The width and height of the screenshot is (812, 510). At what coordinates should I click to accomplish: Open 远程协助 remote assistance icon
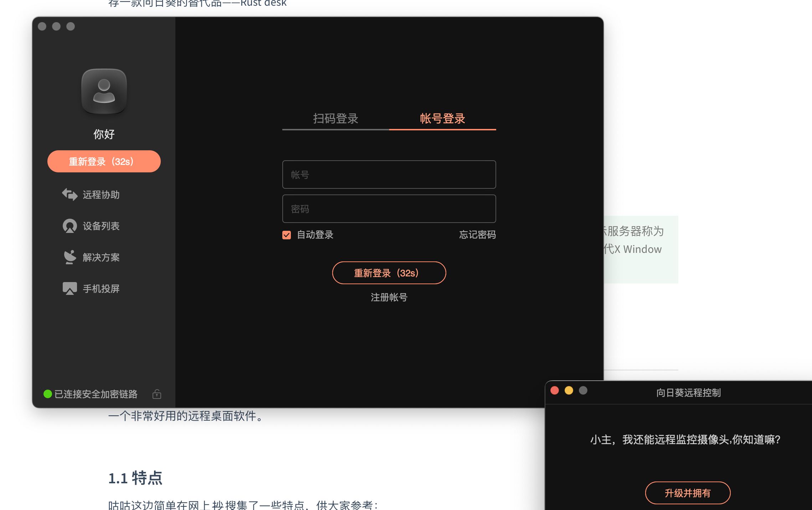70,194
